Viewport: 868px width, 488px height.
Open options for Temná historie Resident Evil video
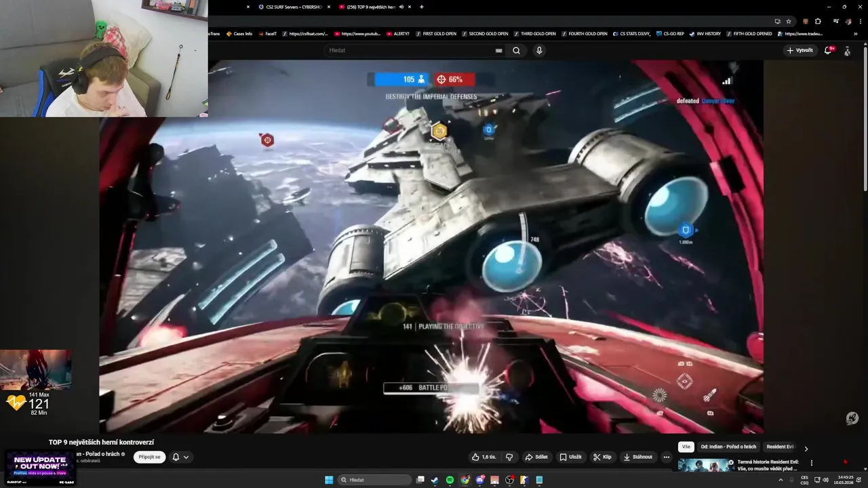(x=812, y=464)
